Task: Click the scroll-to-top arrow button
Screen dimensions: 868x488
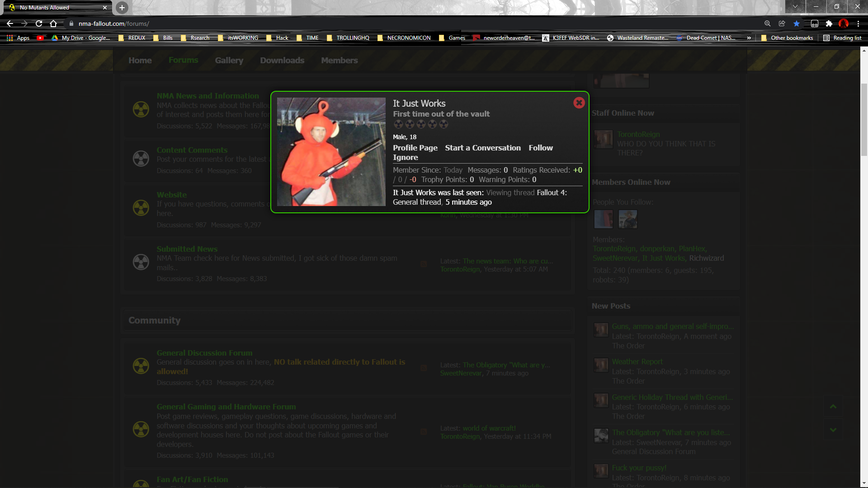Action: (833, 407)
